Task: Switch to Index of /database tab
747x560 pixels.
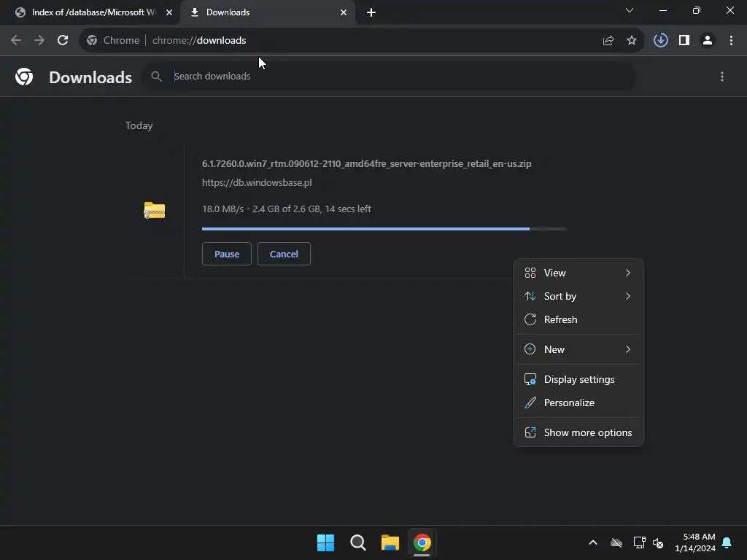Action: point(93,12)
